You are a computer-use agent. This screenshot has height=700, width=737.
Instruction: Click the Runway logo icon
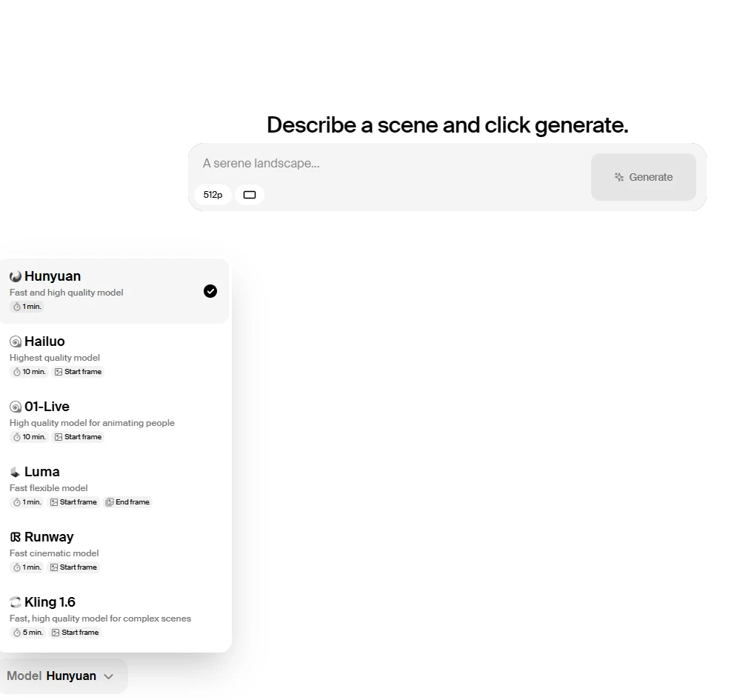tap(16, 537)
